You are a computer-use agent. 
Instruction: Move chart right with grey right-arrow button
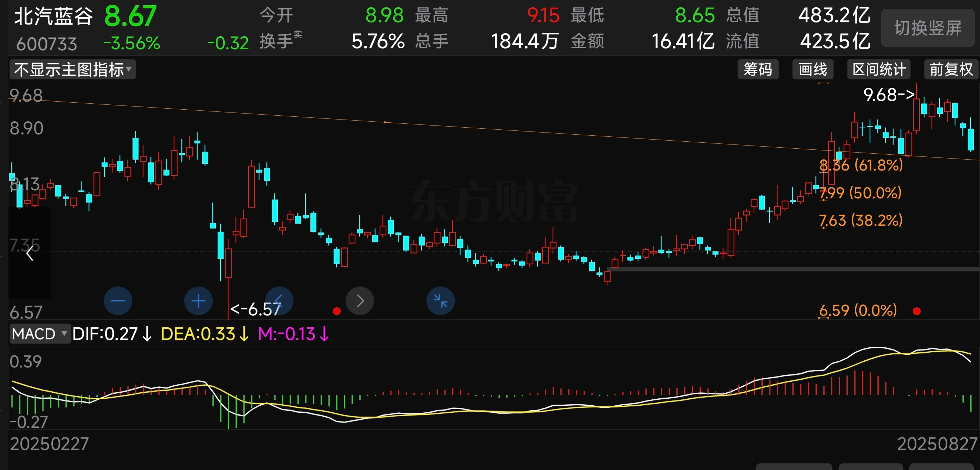[360, 301]
